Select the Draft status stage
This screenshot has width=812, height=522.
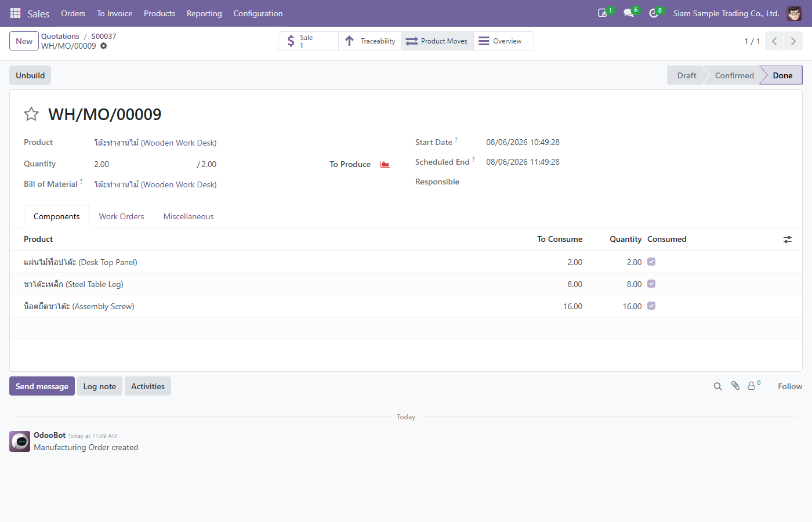tap(687, 75)
